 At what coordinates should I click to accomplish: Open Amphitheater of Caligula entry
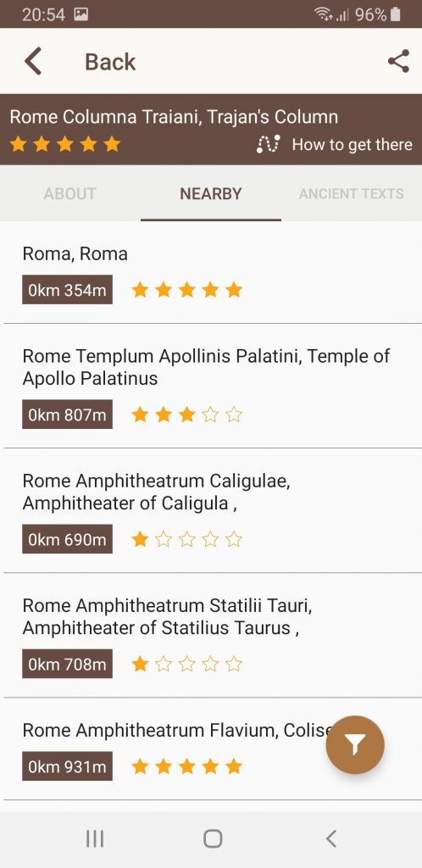pos(211,510)
